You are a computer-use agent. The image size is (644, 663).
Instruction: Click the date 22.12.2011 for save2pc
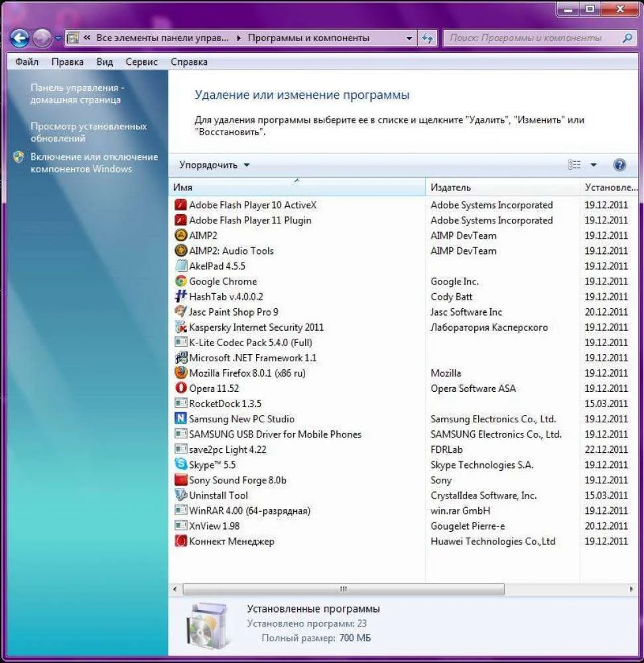[x=606, y=450]
